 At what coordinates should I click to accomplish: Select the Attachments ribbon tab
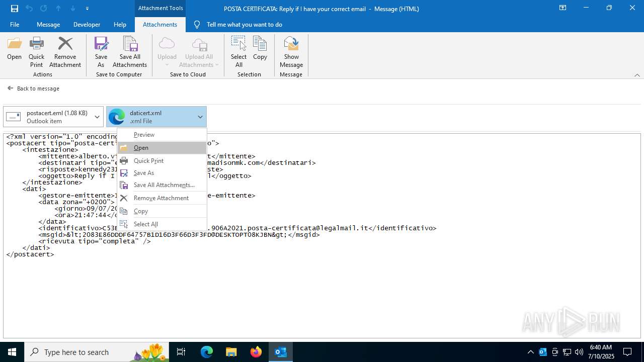160,24
